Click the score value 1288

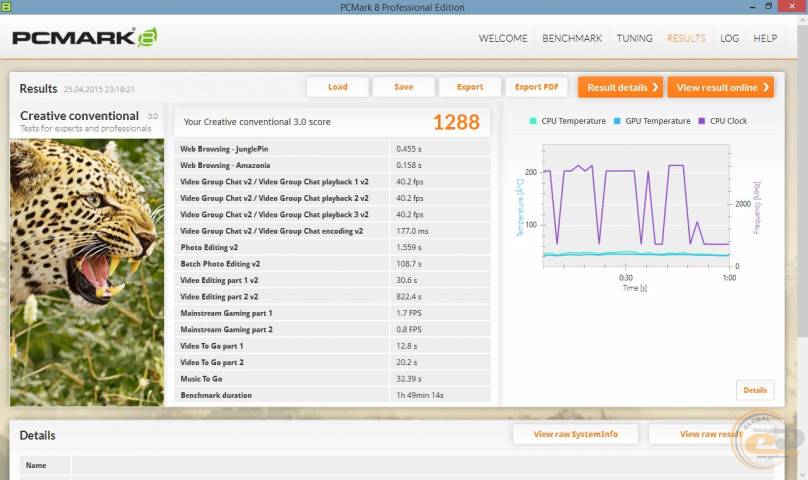(x=456, y=122)
